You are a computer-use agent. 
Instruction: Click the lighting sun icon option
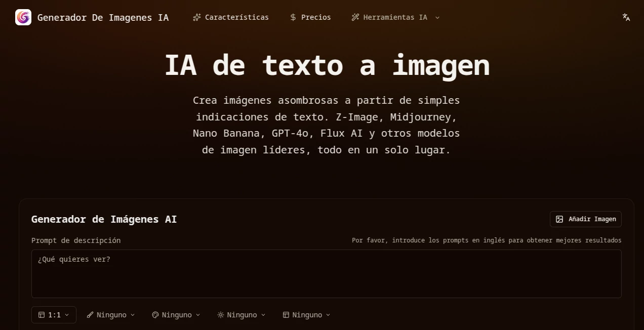tap(220, 314)
